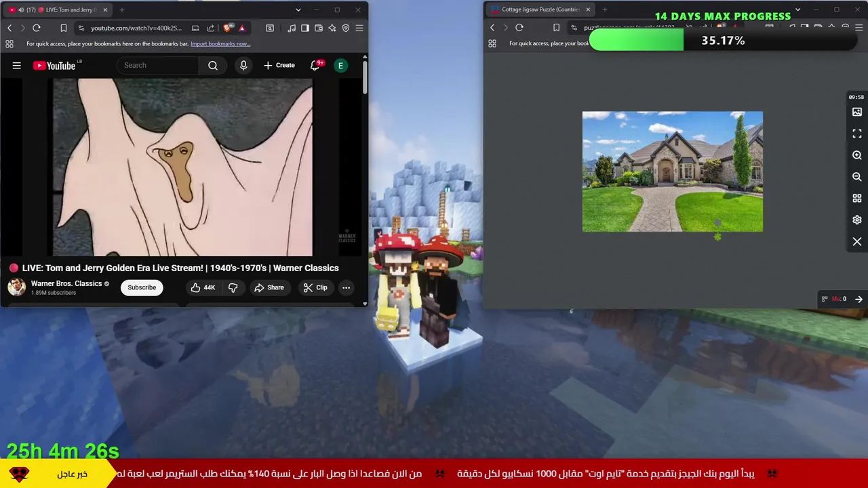Like the stream with 44K button
868x488 pixels.
(203, 287)
